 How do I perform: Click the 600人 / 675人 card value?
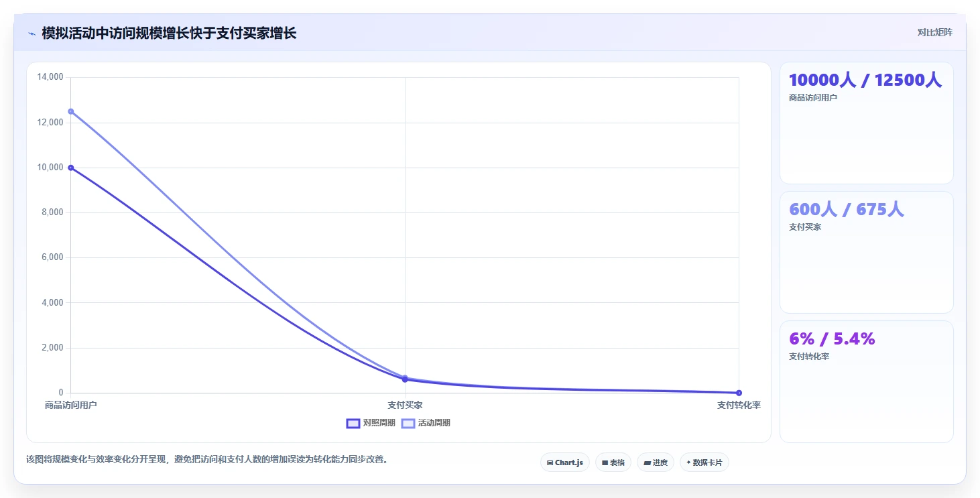847,210
